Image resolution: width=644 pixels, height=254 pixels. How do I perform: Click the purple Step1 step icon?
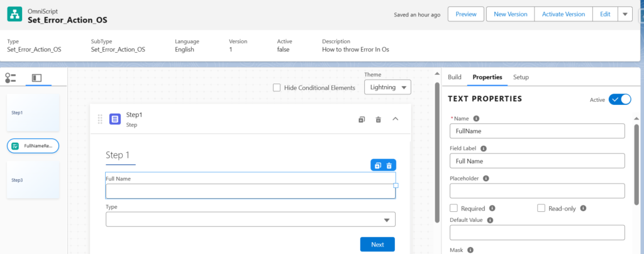pyautogui.click(x=115, y=119)
